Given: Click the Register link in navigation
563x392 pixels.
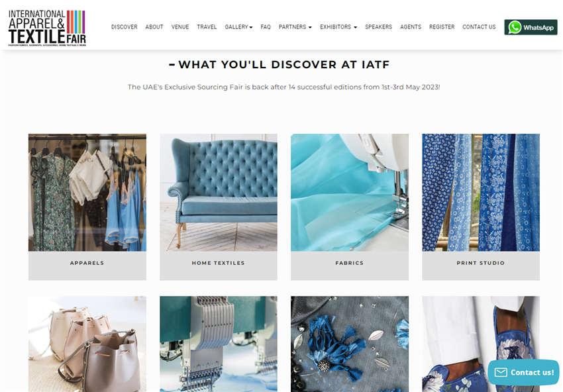Looking at the screenshot, I should click(442, 27).
